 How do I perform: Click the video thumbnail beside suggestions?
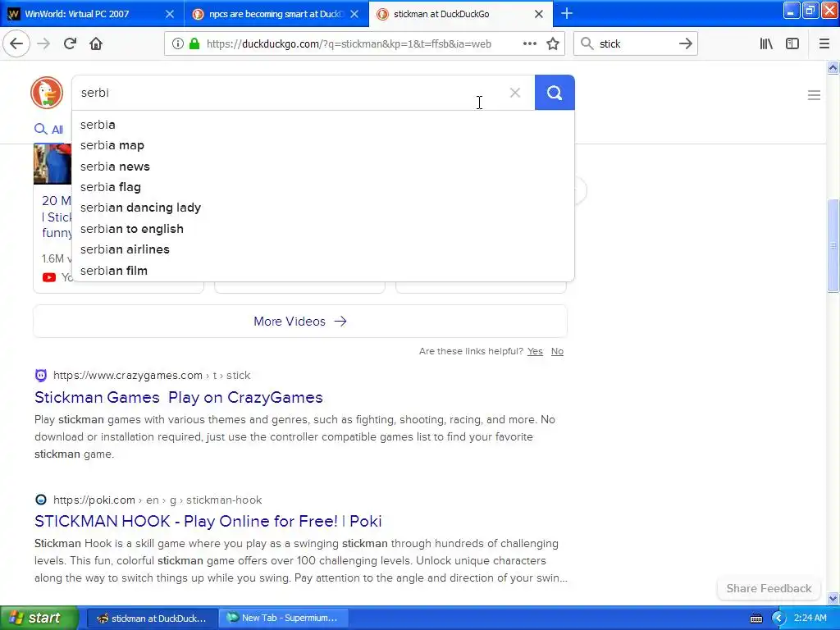click(52, 164)
